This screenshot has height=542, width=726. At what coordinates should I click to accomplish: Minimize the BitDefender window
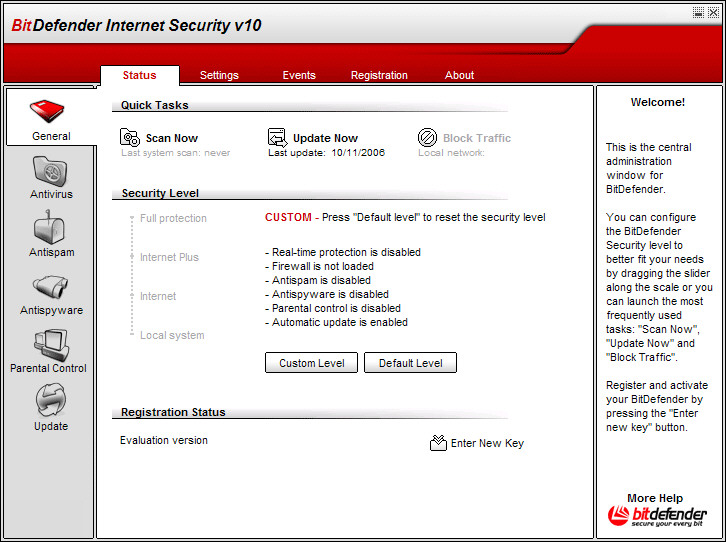pos(698,12)
